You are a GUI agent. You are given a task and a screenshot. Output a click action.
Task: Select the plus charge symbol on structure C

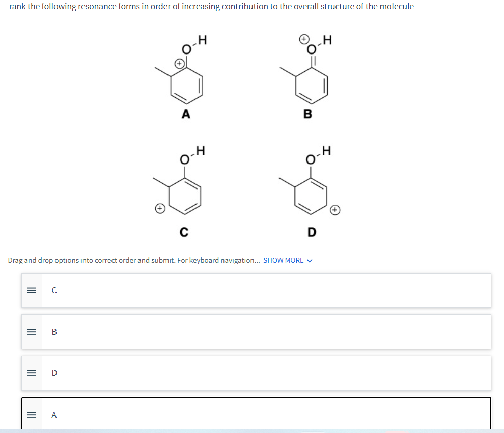point(160,208)
